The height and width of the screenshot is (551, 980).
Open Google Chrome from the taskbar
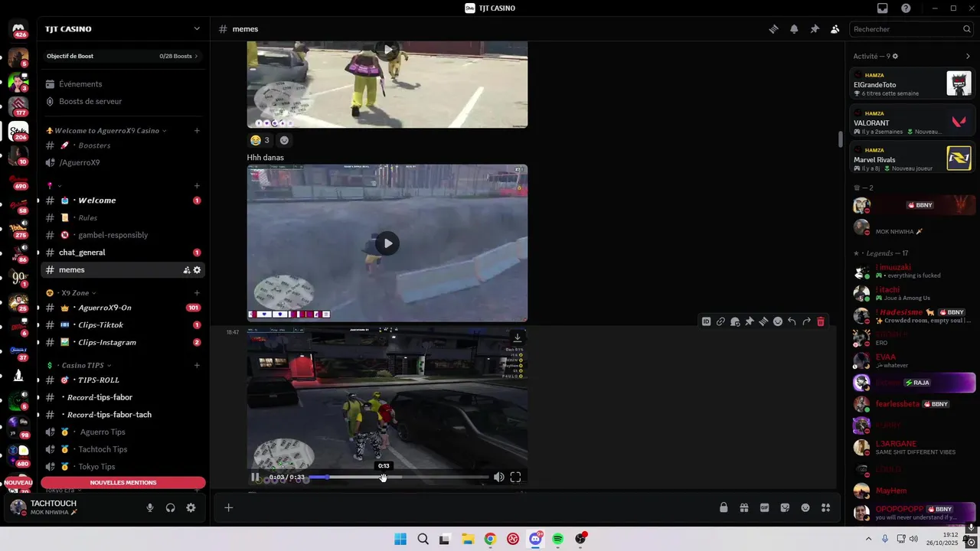(x=490, y=540)
